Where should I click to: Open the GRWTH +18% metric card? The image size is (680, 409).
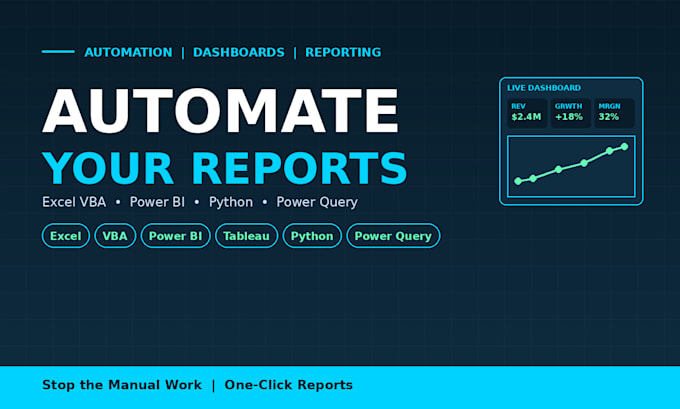[570, 113]
